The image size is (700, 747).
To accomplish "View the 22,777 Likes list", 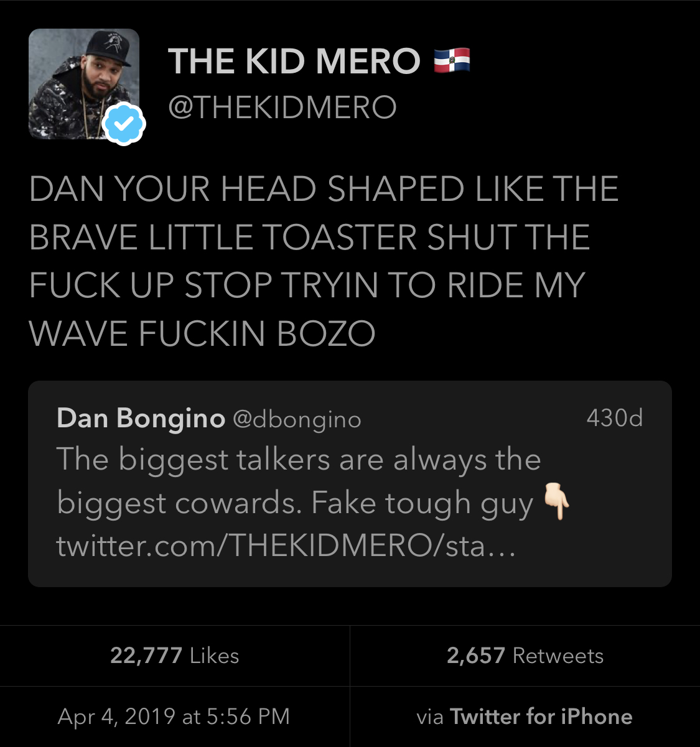I will (175, 656).
